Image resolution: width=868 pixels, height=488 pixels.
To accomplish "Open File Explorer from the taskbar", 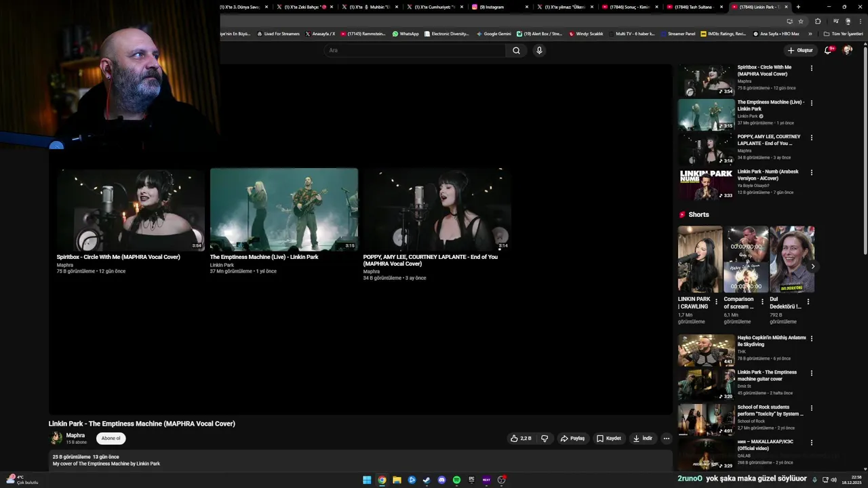I will coord(397,480).
